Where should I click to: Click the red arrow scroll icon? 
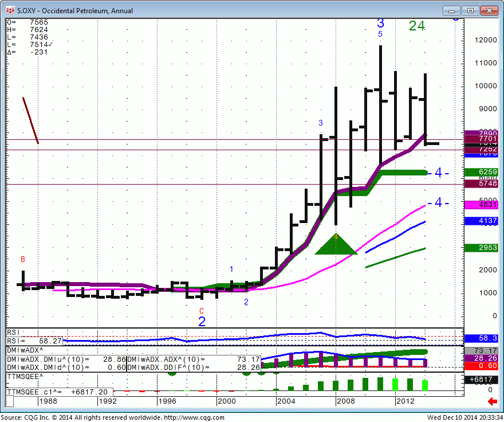493,401
